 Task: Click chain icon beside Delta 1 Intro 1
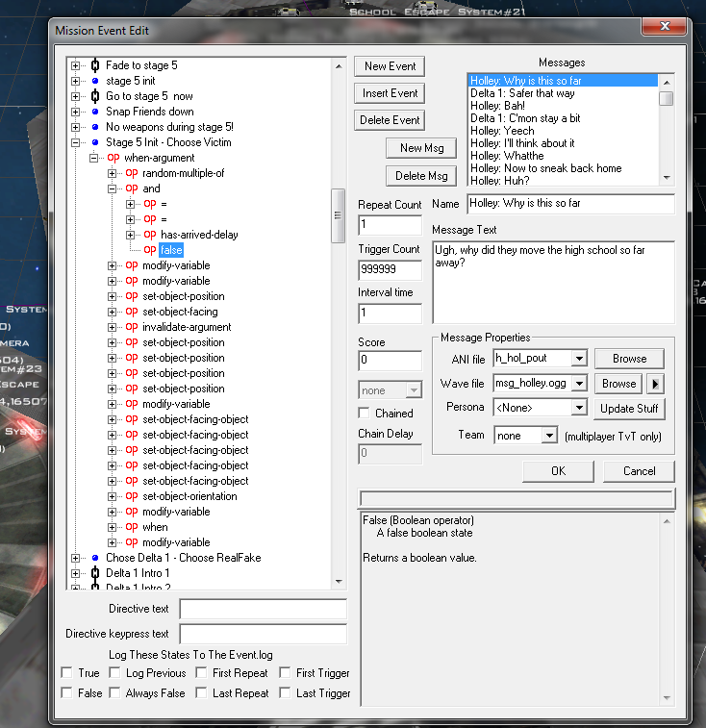[x=95, y=573]
